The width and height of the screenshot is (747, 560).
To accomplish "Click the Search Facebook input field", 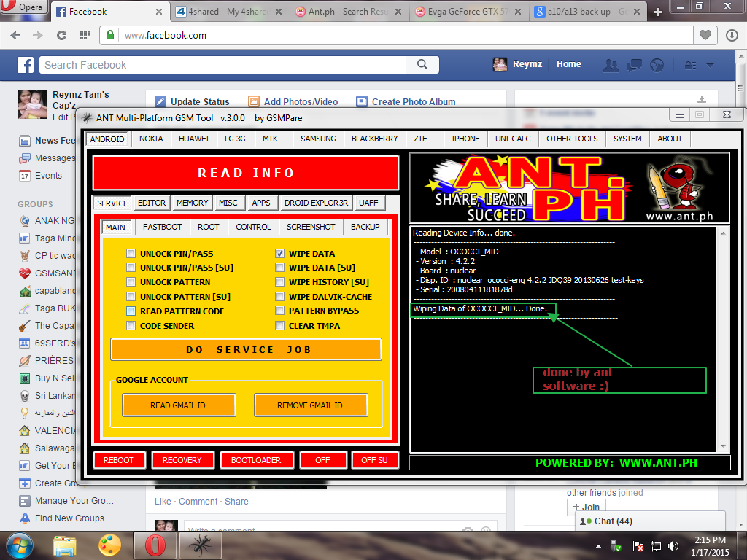I will [x=222, y=65].
